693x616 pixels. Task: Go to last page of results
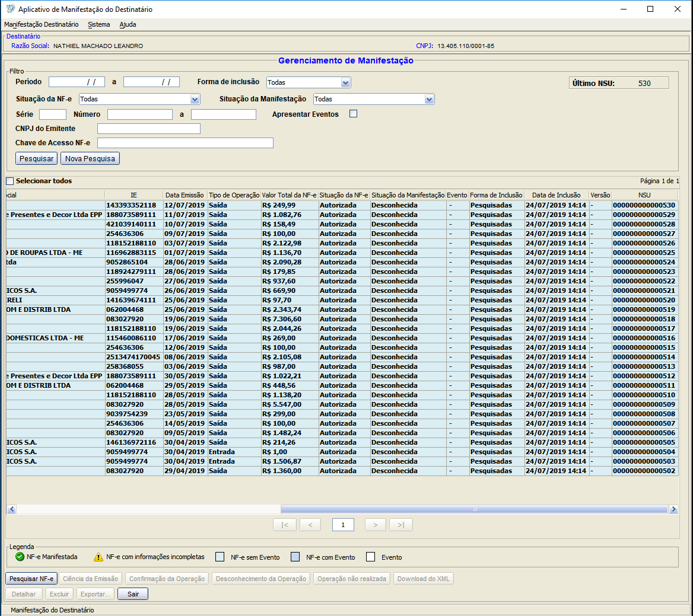pyautogui.click(x=401, y=525)
